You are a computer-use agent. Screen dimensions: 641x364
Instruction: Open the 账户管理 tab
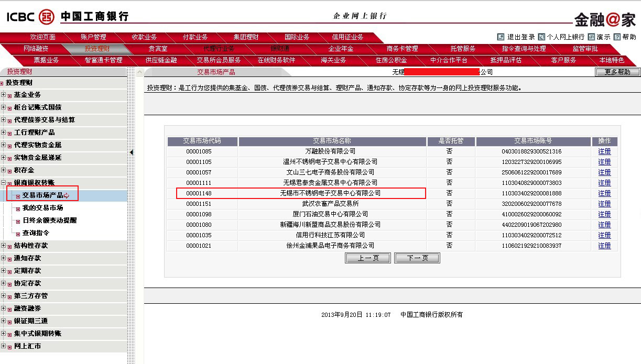(93, 37)
